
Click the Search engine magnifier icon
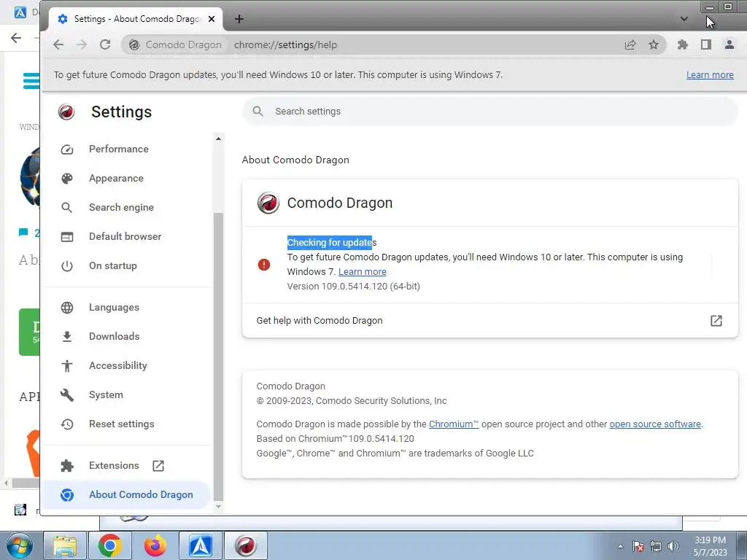(67, 208)
